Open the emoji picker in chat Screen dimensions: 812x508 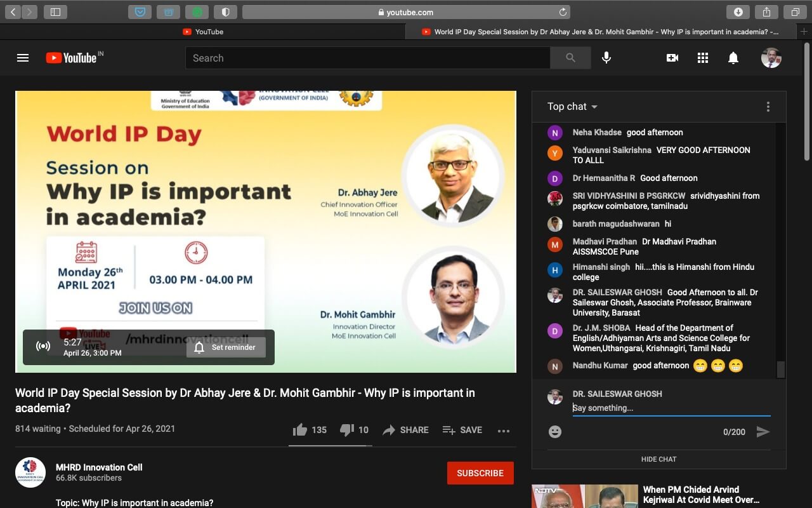(555, 432)
